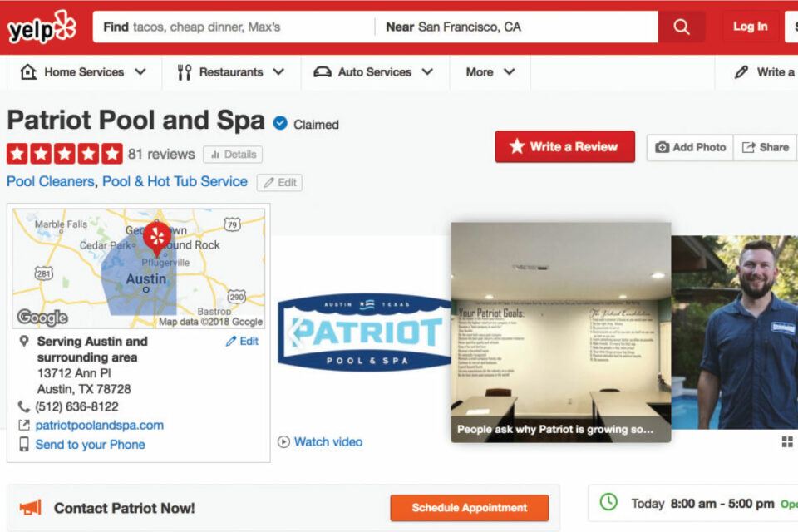
Task: Click the blue Claimed verification checkmark
Action: [x=280, y=123]
